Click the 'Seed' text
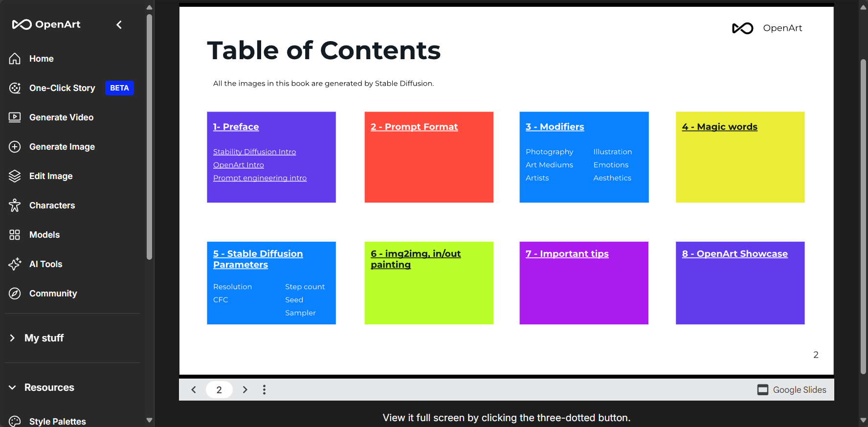The image size is (868, 427). coord(294,300)
